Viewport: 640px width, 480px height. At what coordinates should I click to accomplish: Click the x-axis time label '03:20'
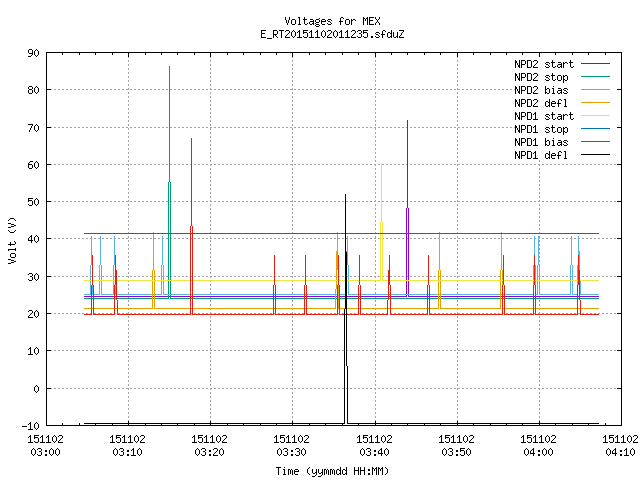coord(209,452)
